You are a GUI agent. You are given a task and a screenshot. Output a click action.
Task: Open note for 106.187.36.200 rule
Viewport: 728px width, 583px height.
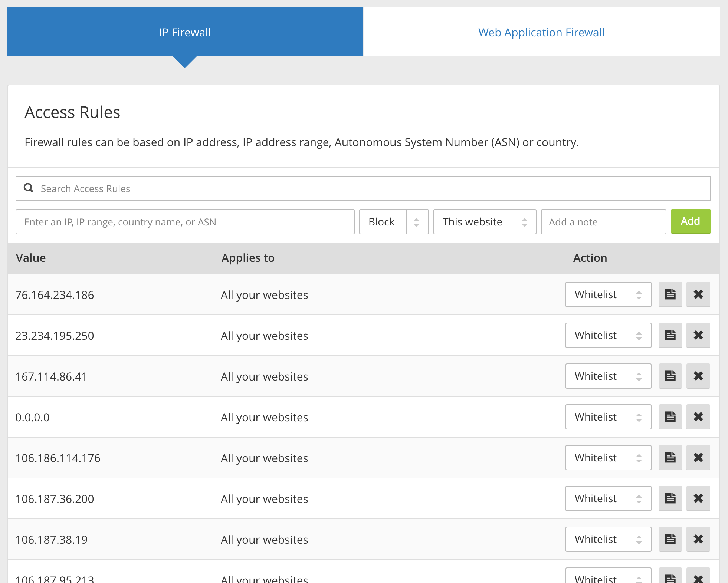tap(670, 498)
